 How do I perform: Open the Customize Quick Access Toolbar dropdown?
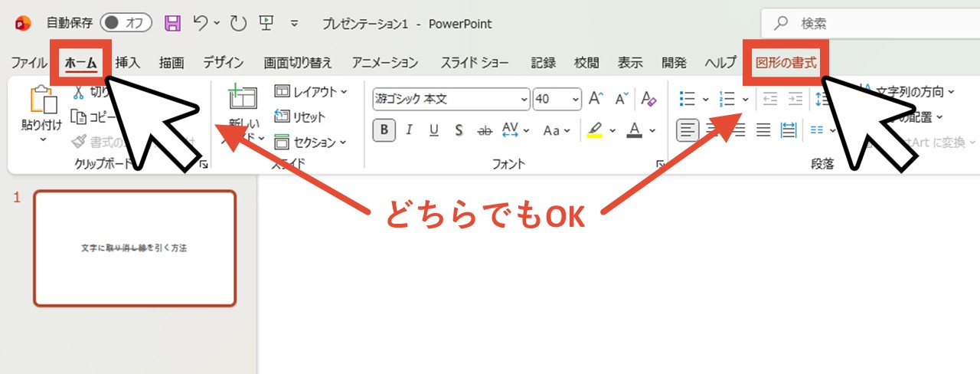point(296,24)
